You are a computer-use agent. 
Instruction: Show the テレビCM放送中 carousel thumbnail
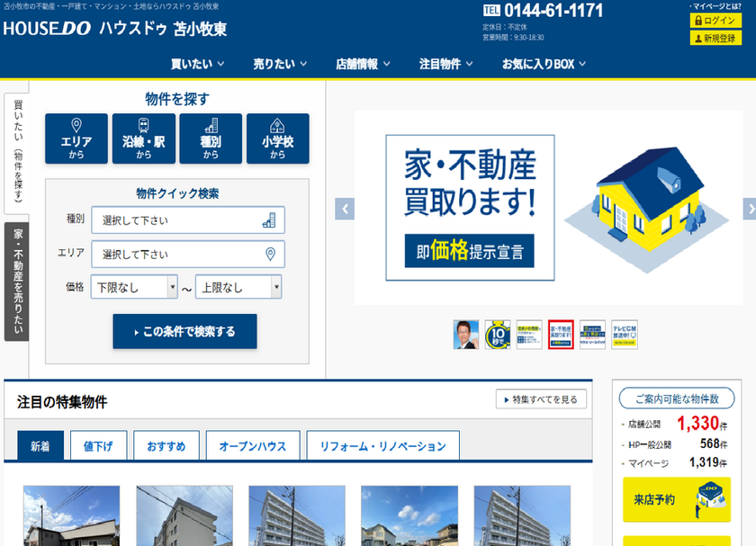pyautogui.click(x=624, y=334)
